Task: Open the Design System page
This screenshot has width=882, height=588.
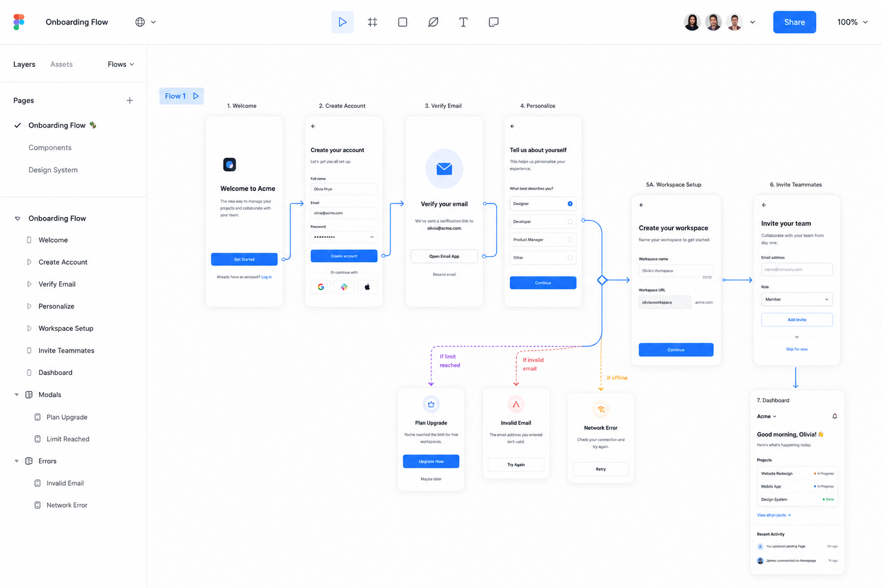Action: [x=53, y=170]
